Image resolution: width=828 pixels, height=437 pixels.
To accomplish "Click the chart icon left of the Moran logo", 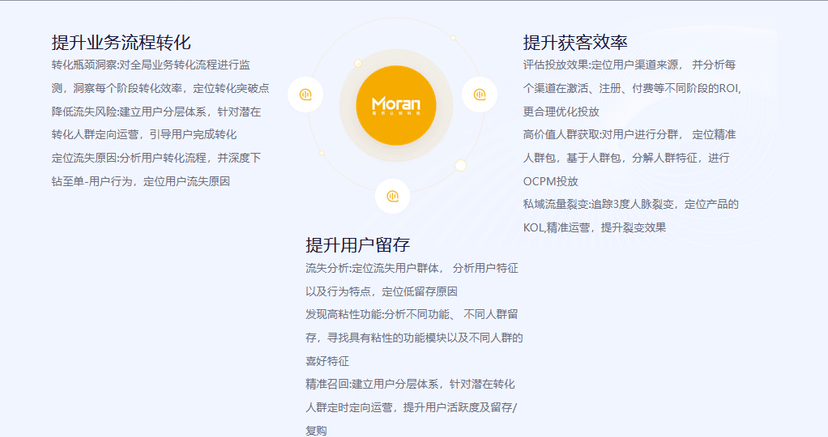I will coord(305,94).
